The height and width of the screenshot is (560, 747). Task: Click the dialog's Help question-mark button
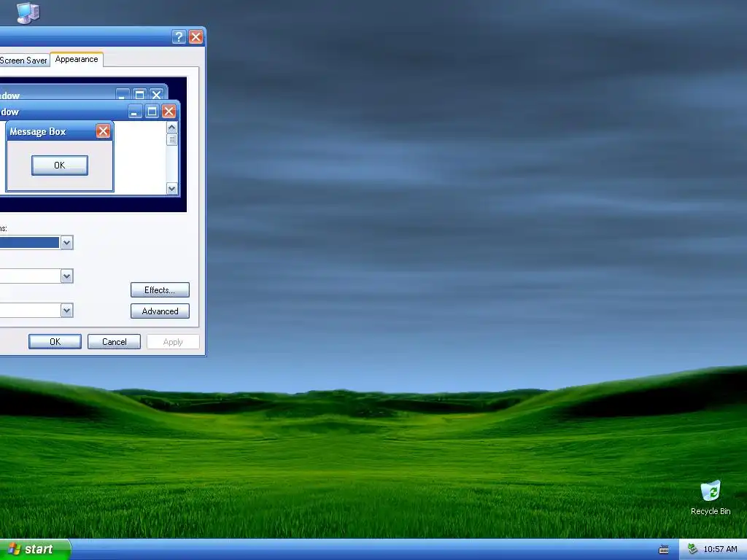tap(179, 36)
